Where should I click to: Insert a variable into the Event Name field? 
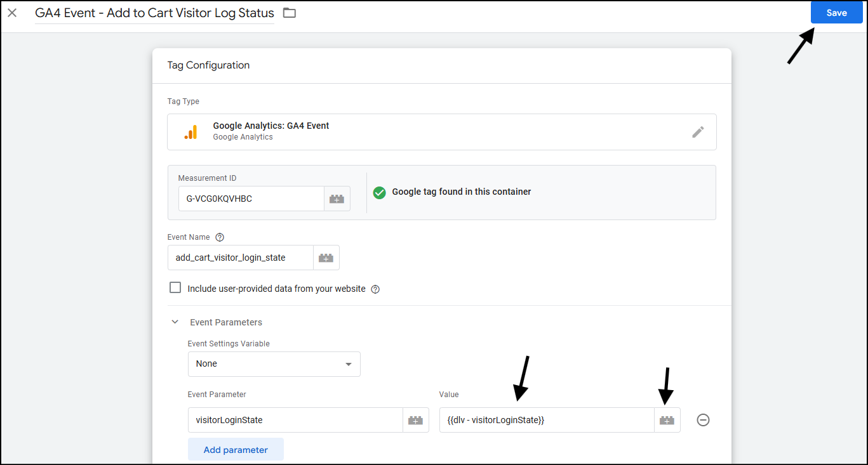pyautogui.click(x=326, y=258)
